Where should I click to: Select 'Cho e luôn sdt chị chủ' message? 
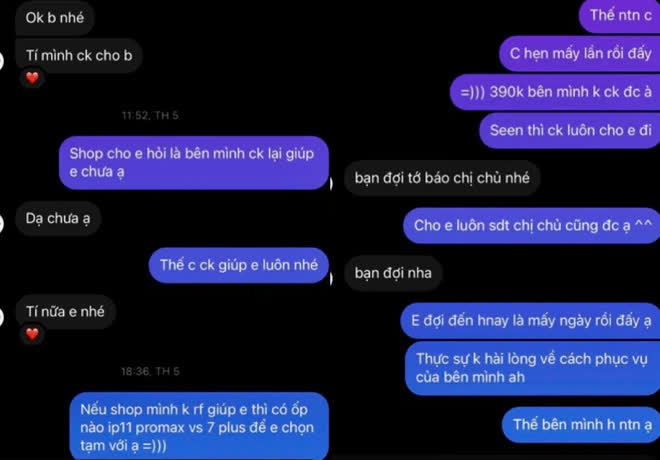(532, 226)
